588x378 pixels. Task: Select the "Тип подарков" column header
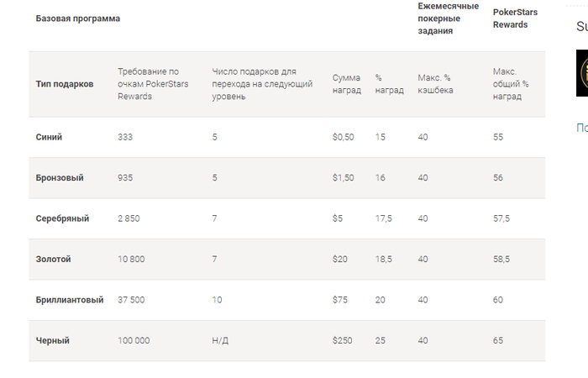[65, 84]
